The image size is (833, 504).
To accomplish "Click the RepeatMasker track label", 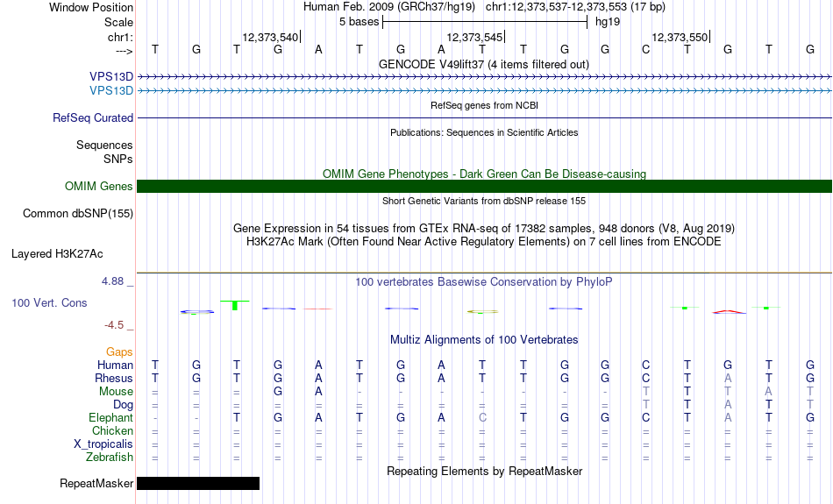I will click(x=96, y=484).
